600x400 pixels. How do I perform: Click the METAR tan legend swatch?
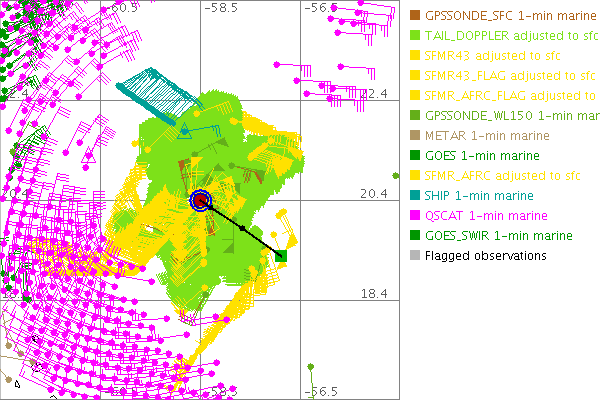click(416, 136)
